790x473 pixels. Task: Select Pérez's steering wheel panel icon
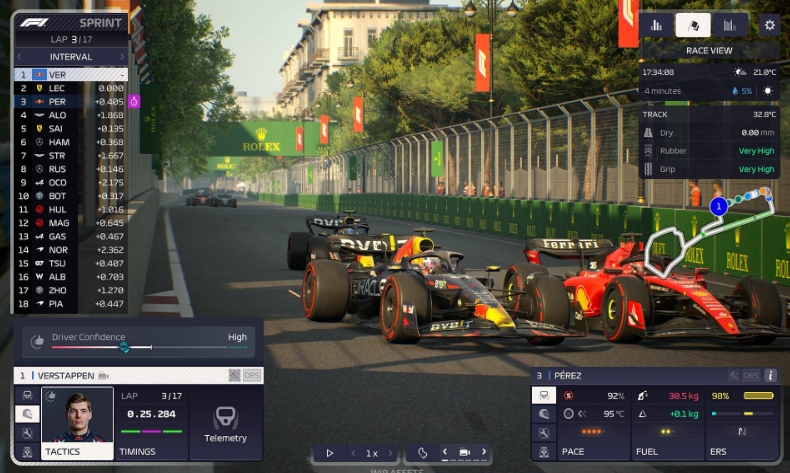544,395
